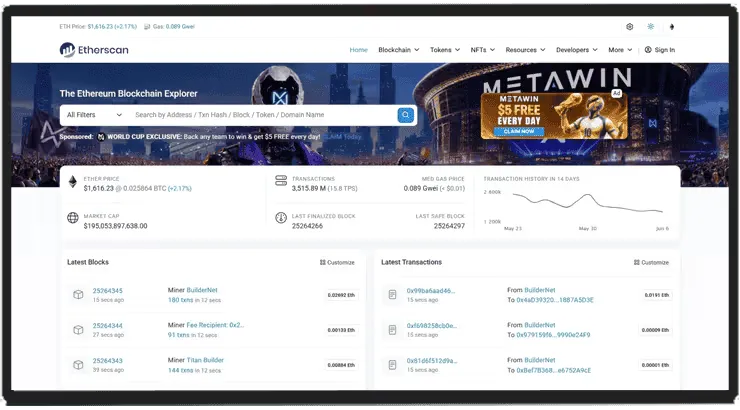Click document icon for txn 0xf698258cb0e

[x=392, y=330]
